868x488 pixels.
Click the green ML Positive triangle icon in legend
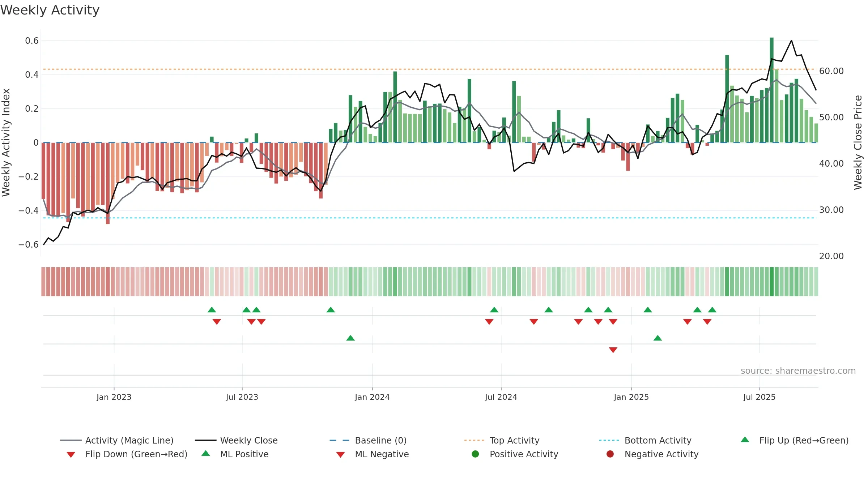coord(206,453)
